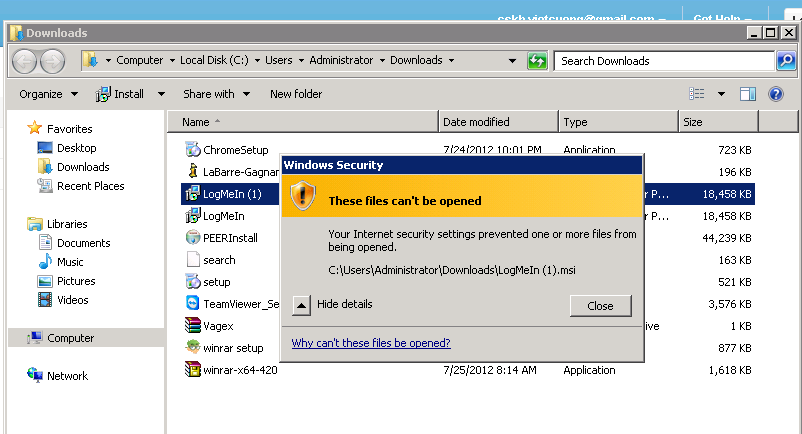The image size is (802, 434).
Task: Click the search magnifier icon
Action: [786, 61]
